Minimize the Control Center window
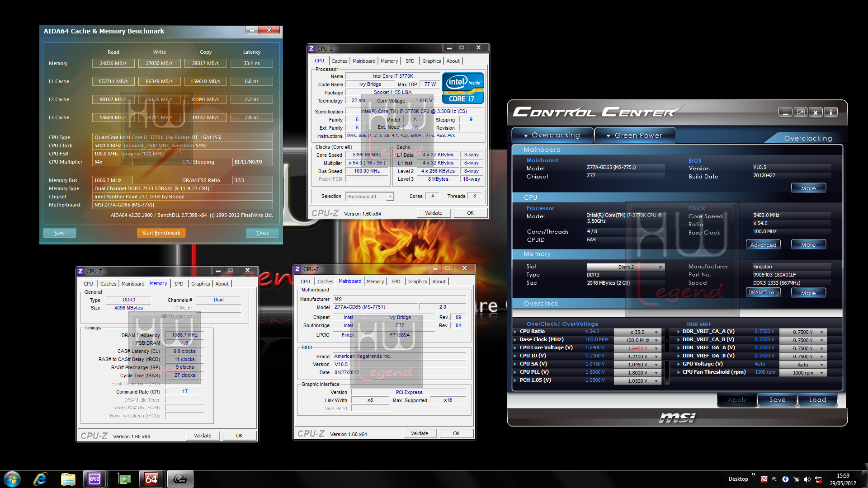Viewport: 868px width, 488px height. 785,113
